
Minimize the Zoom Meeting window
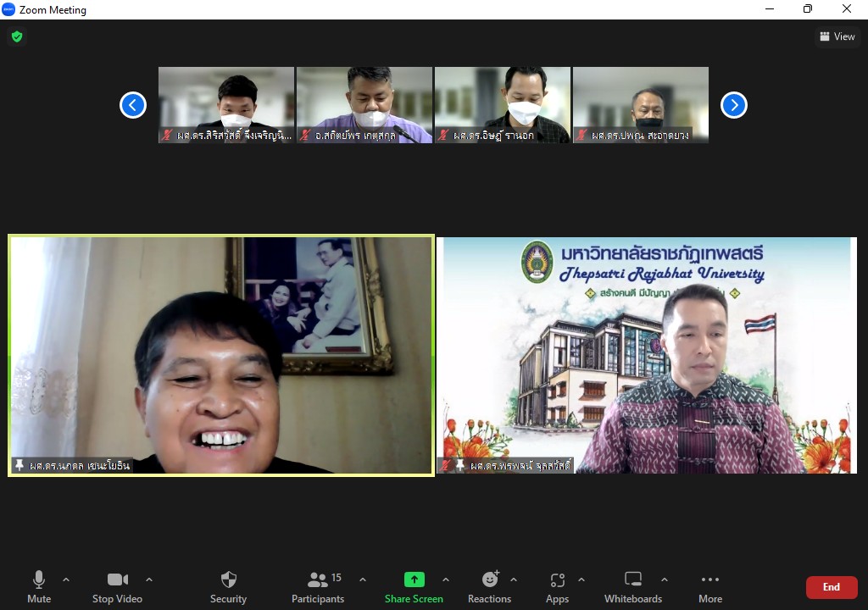770,8
